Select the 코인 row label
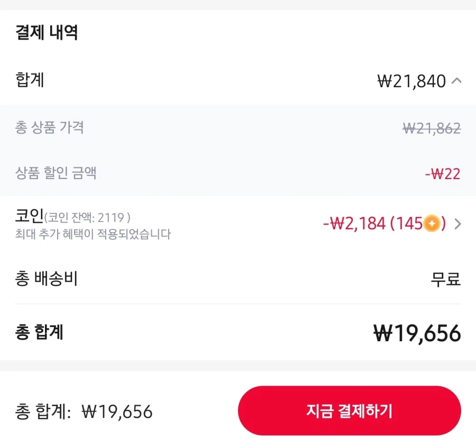Image resolution: width=476 pixels, height=448 pixels. 29,216
